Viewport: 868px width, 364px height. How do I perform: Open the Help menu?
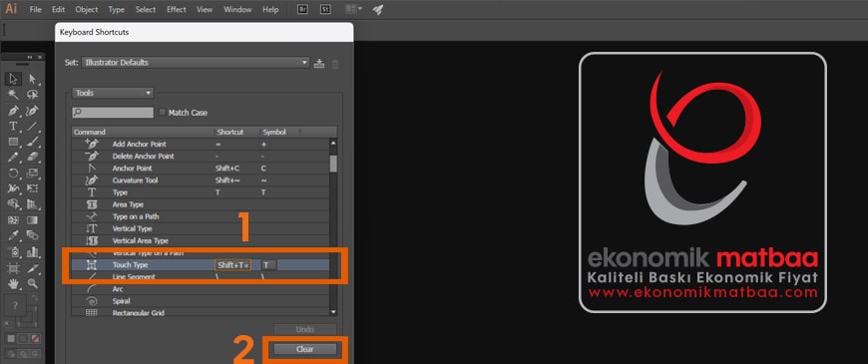(270, 9)
